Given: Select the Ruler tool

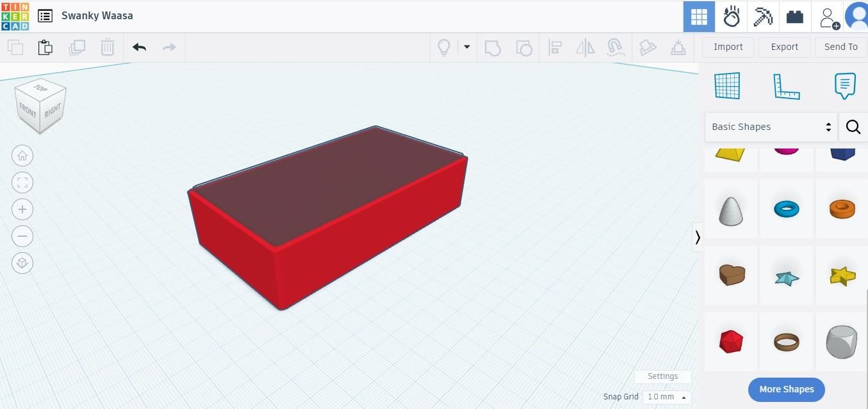Looking at the screenshot, I should [x=787, y=86].
